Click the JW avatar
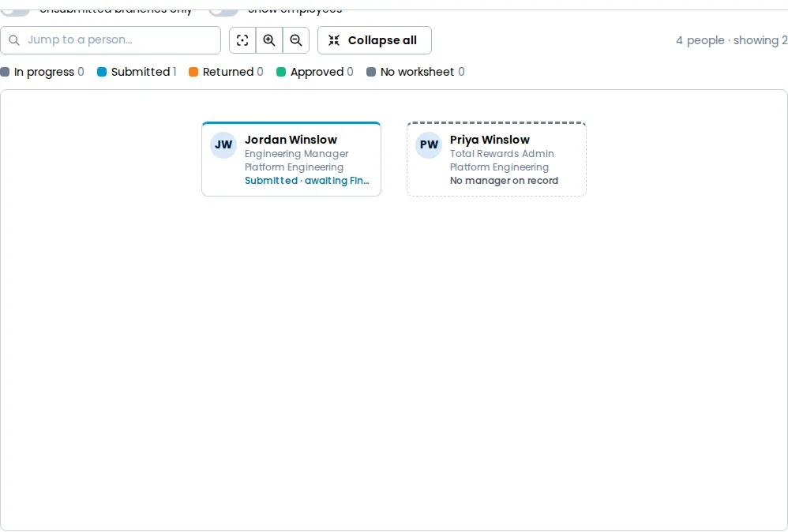The height and width of the screenshot is (532, 788). click(x=223, y=144)
